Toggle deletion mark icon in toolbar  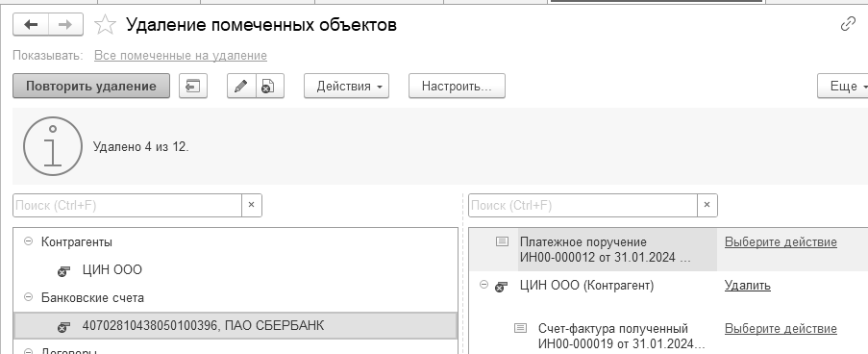point(269,86)
